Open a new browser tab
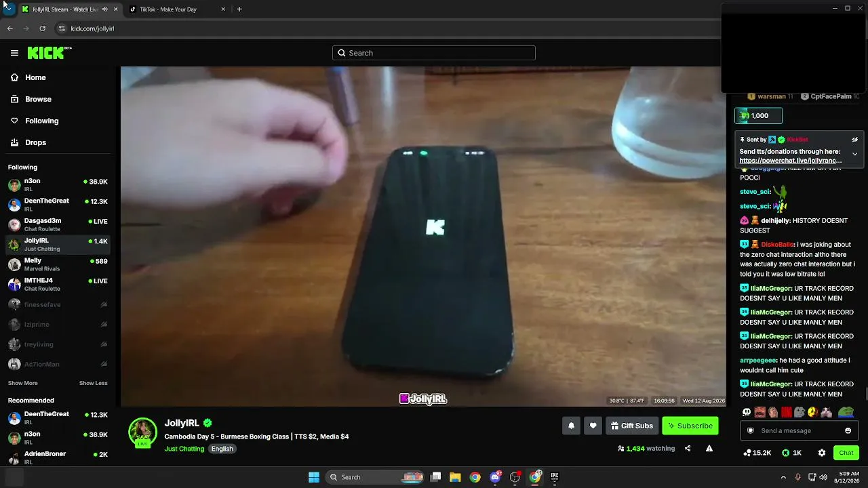 pos(239,9)
